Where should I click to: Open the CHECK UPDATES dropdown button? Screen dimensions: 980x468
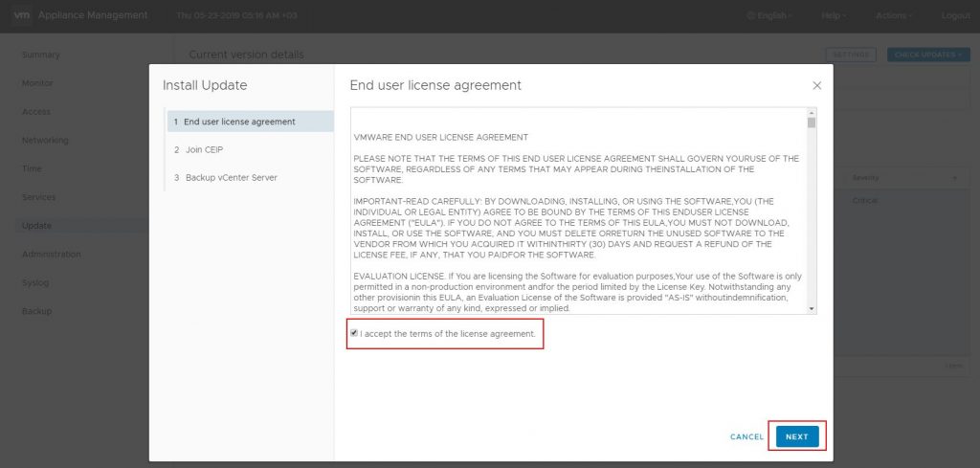point(928,55)
